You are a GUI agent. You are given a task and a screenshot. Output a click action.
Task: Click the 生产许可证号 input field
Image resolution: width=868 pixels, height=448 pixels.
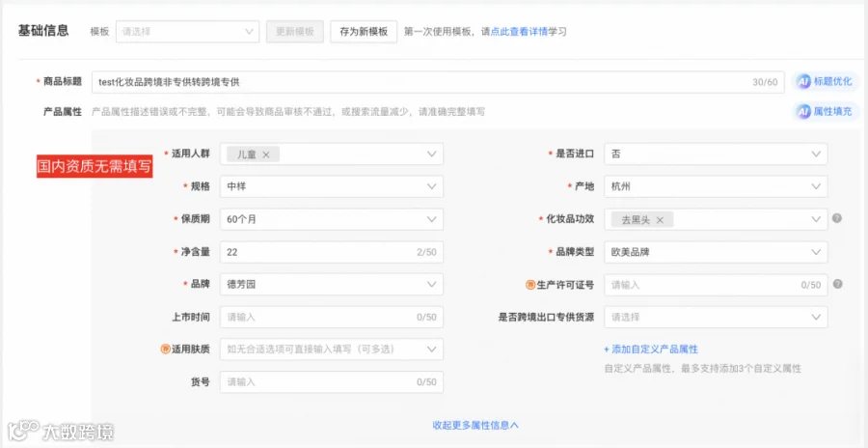pos(716,285)
